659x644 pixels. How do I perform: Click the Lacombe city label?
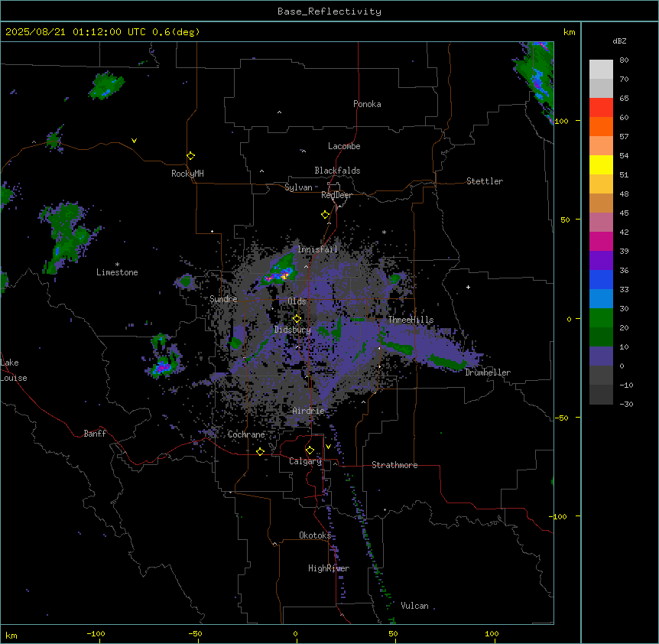(344, 146)
